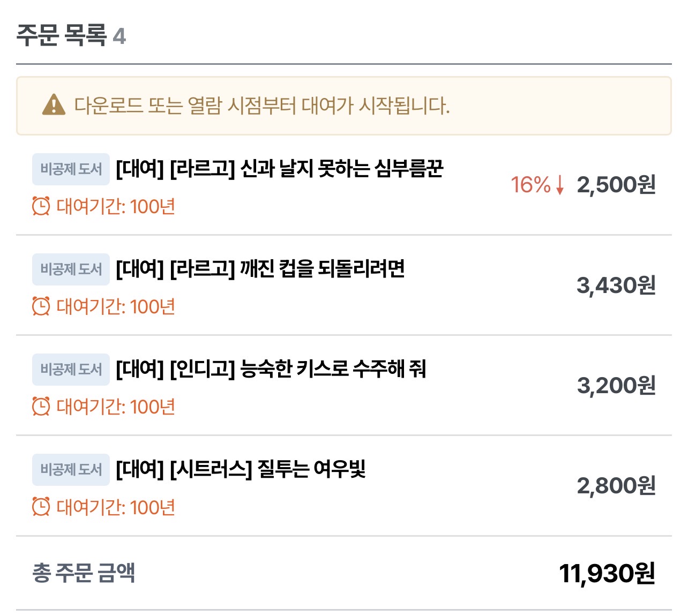Open the book 질투는 여우빛
Screen dimensions: 688x616
tap(241, 470)
